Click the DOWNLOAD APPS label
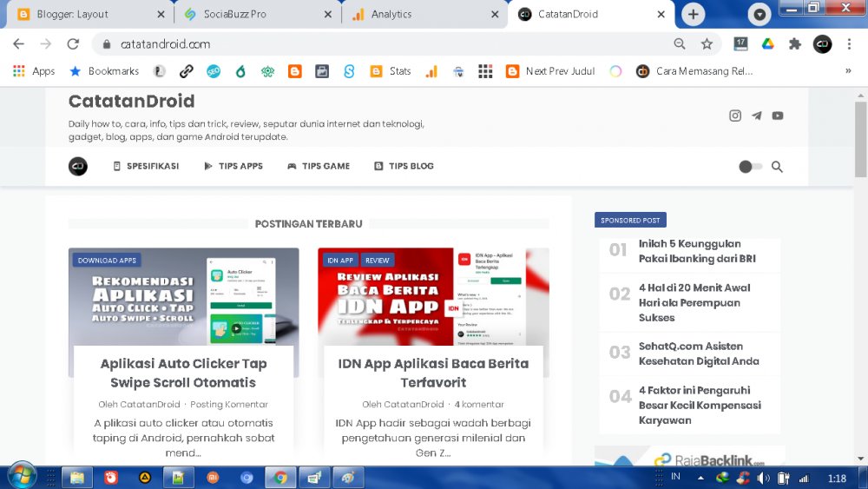 click(x=107, y=261)
